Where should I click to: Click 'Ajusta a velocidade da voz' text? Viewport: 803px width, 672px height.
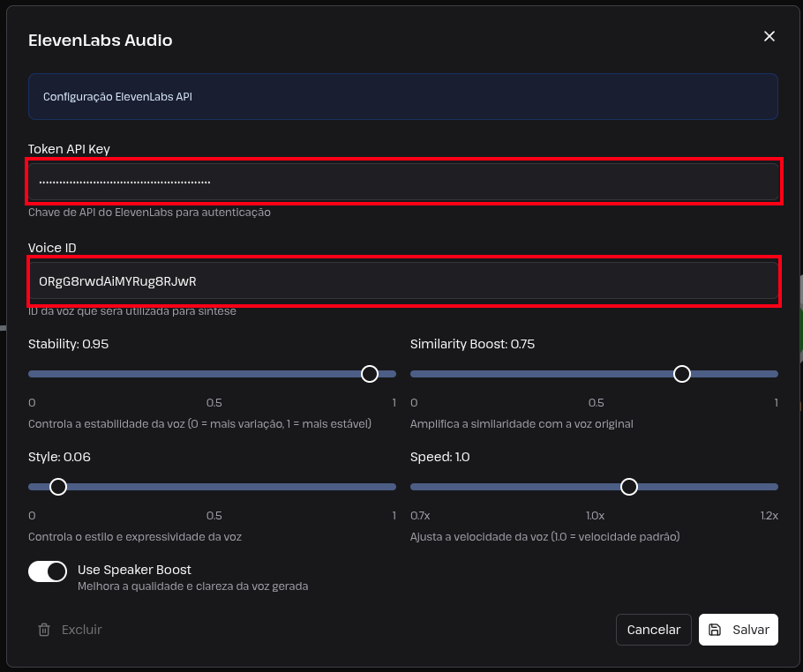(545, 537)
